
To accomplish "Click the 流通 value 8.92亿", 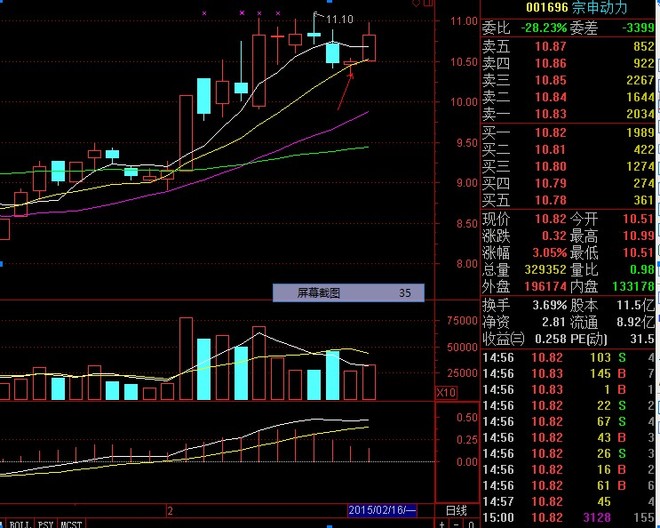I will point(636,322).
